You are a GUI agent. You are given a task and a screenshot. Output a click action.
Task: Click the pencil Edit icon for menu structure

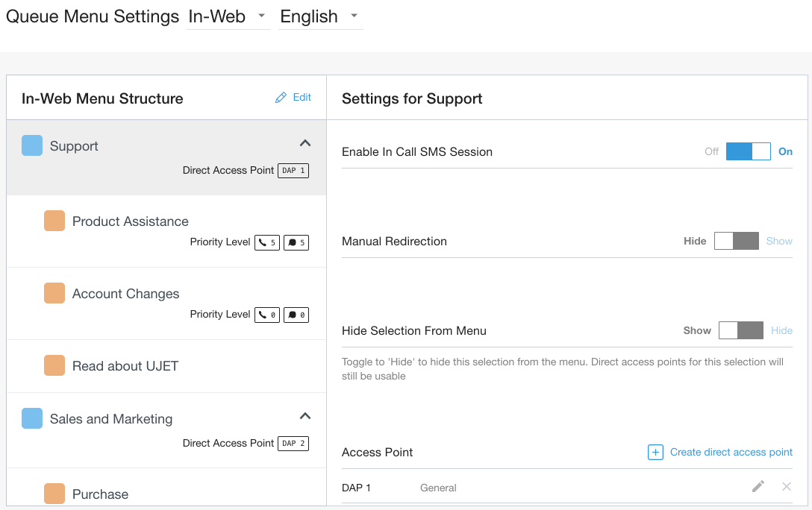coord(281,98)
